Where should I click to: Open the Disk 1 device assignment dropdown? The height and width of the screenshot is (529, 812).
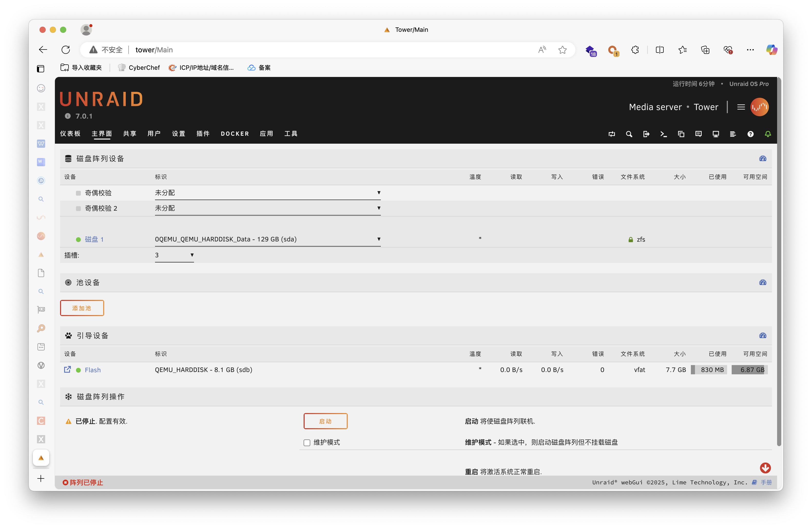click(267, 239)
